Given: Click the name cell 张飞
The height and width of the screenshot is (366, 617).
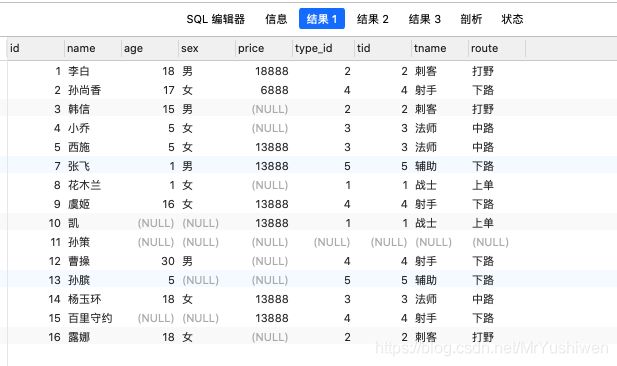Looking at the screenshot, I should 79,166.
